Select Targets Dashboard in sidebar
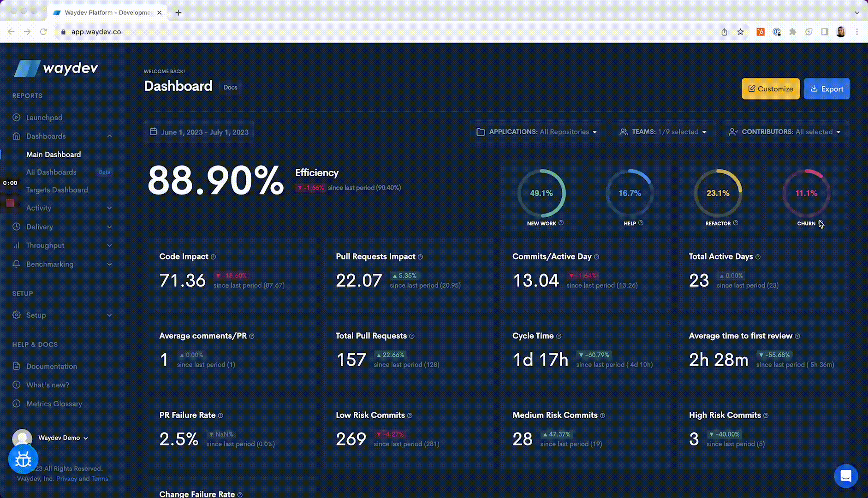This screenshot has width=868, height=498. coord(57,190)
